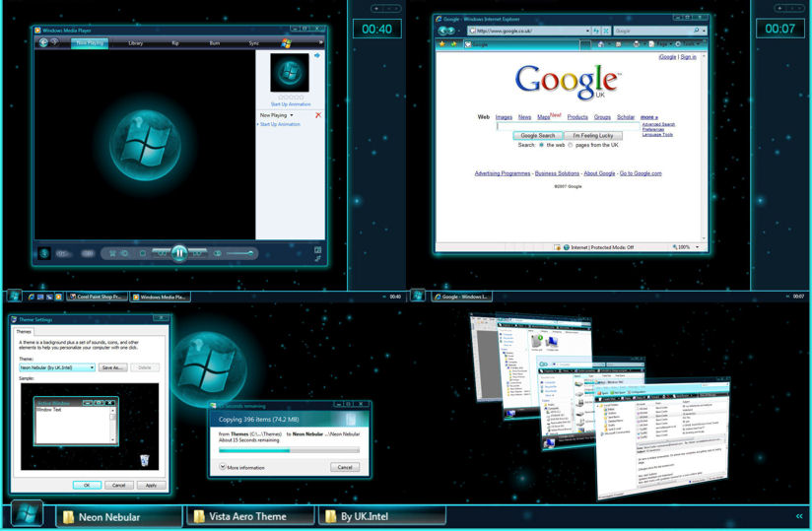
Task: Click the album art thumbnail in Media Player
Action: click(290, 73)
